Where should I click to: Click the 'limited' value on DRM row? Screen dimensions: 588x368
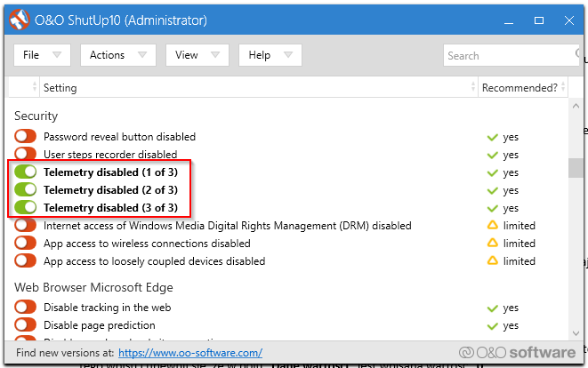520,225
